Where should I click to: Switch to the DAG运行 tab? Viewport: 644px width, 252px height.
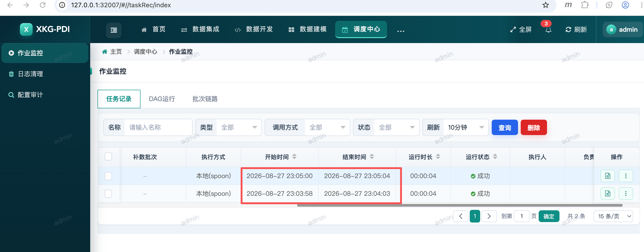162,99
